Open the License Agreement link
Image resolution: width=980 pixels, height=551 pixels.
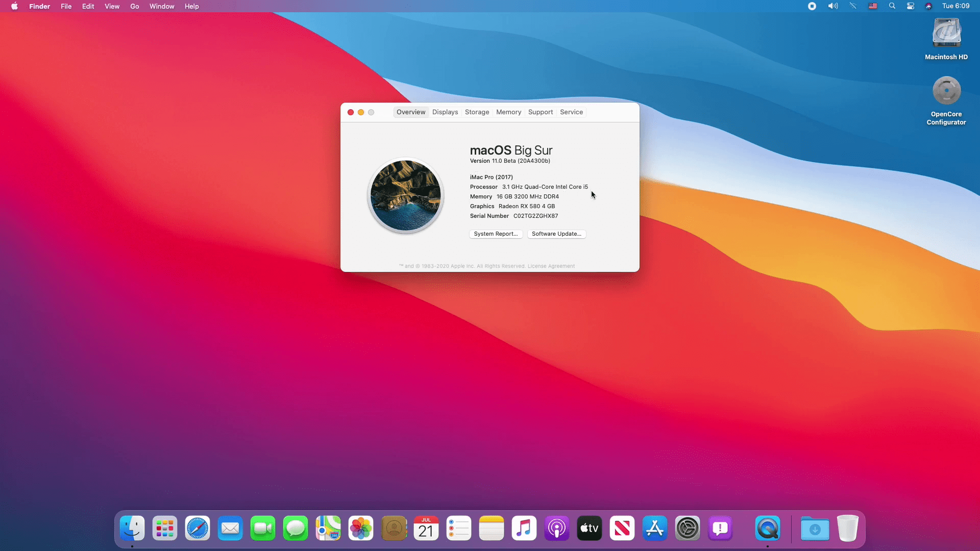tap(551, 266)
